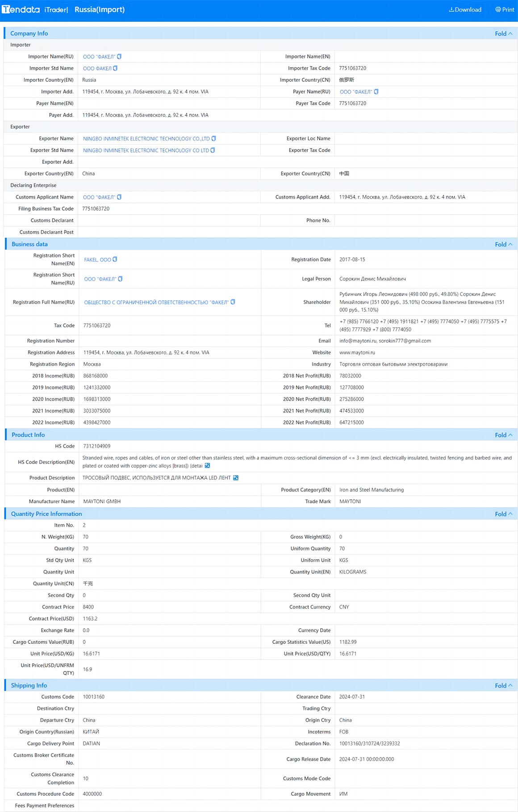Open Payer Name(RU) ООО "ФАКЕЛ" link
Screen dimensions: 518x812
pyautogui.click(x=356, y=92)
